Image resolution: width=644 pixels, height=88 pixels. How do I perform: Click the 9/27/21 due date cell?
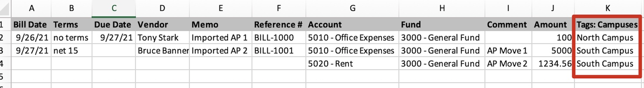pyautogui.click(x=114, y=37)
